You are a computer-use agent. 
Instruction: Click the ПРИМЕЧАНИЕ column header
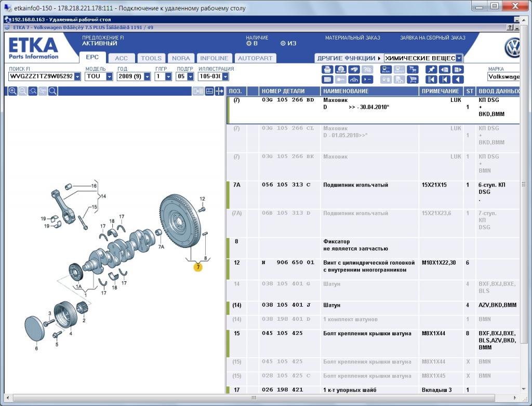click(441, 91)
